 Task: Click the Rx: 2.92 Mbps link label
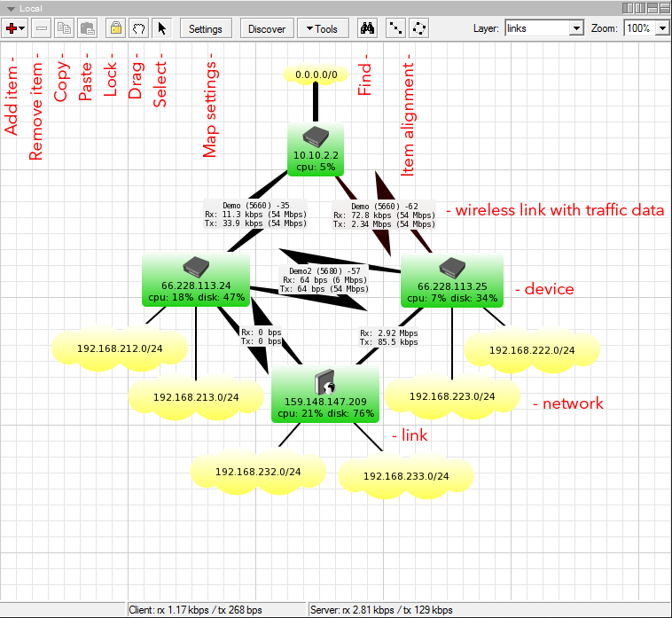388,337
